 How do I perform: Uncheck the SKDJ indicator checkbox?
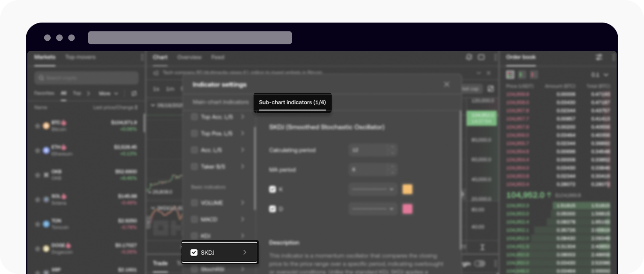pyautogui.click(x=194, y=253)
